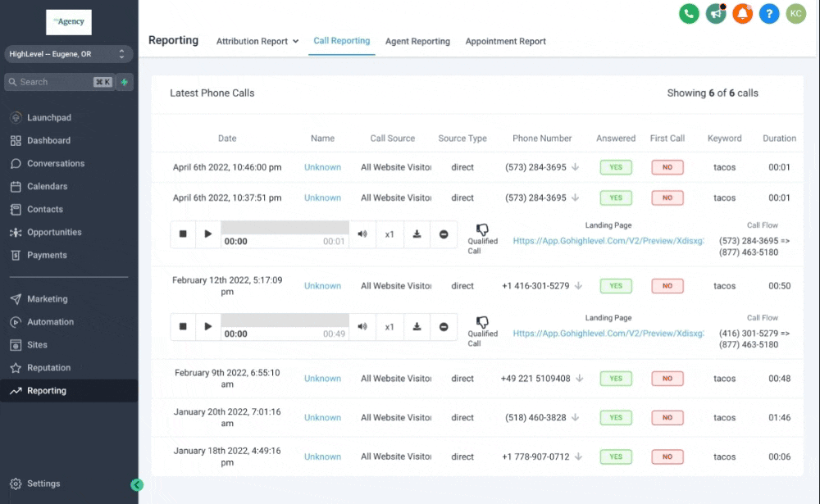This screenshot has width=820, height=504.
Task: Play the 00:49 call recording
Action: [x=207, y=327]
